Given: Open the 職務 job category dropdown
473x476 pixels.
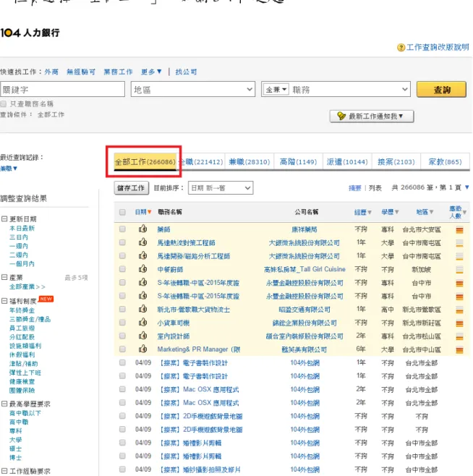Looking at the screenshot, I should point(350,89).
